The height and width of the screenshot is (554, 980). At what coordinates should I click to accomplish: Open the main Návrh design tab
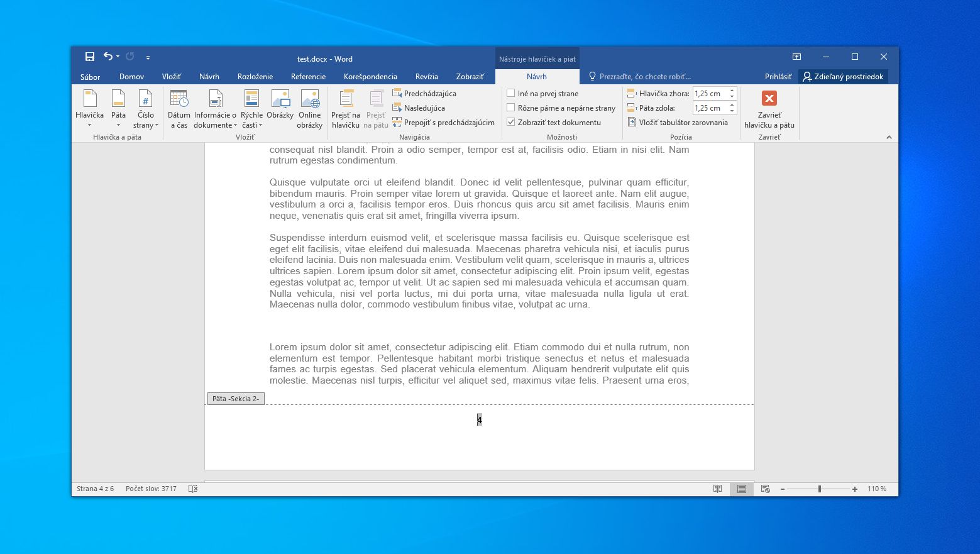point(209,77)
